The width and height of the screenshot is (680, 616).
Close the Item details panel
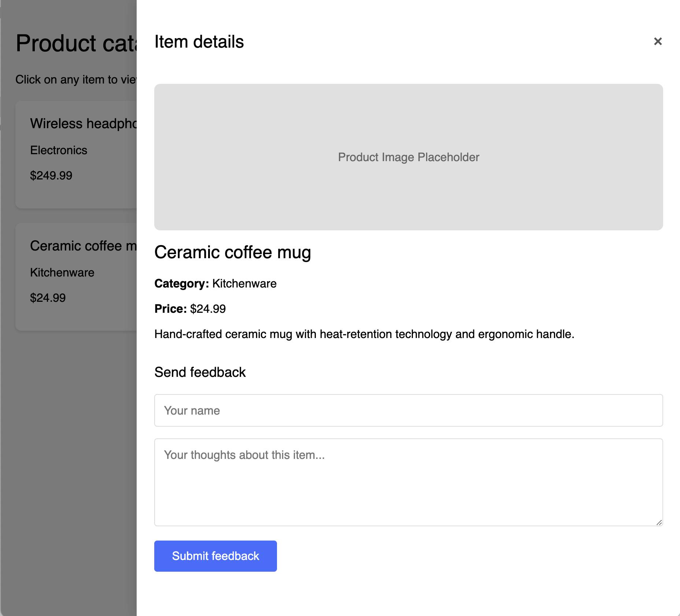pyautogui.click(x=658, y=41)
